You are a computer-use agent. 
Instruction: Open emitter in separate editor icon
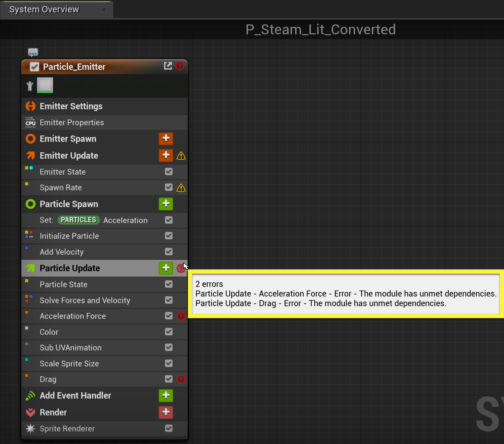(x=168, y=66)
